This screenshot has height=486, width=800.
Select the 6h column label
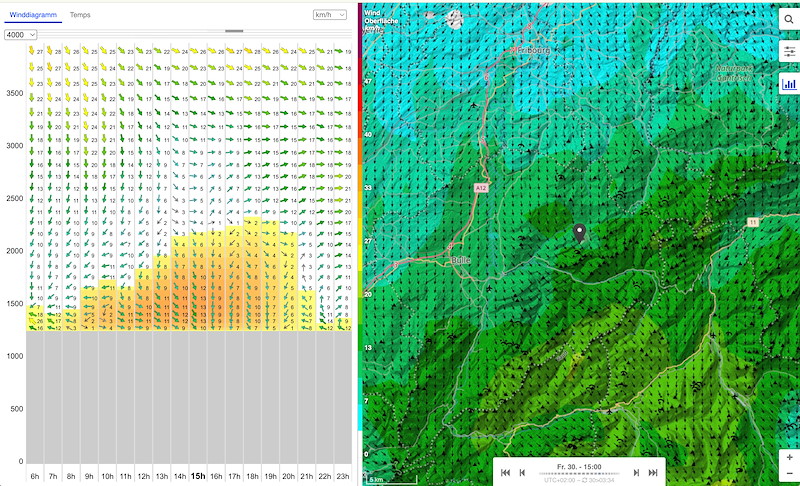tap(35, 476)
